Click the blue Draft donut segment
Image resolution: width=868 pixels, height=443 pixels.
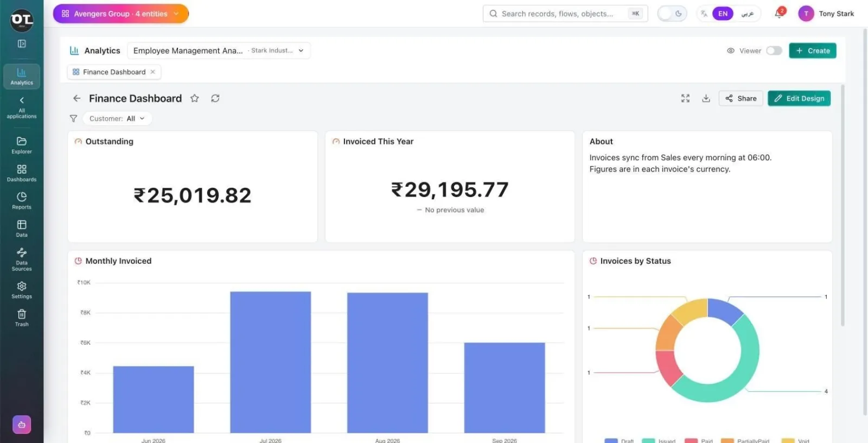725,310
